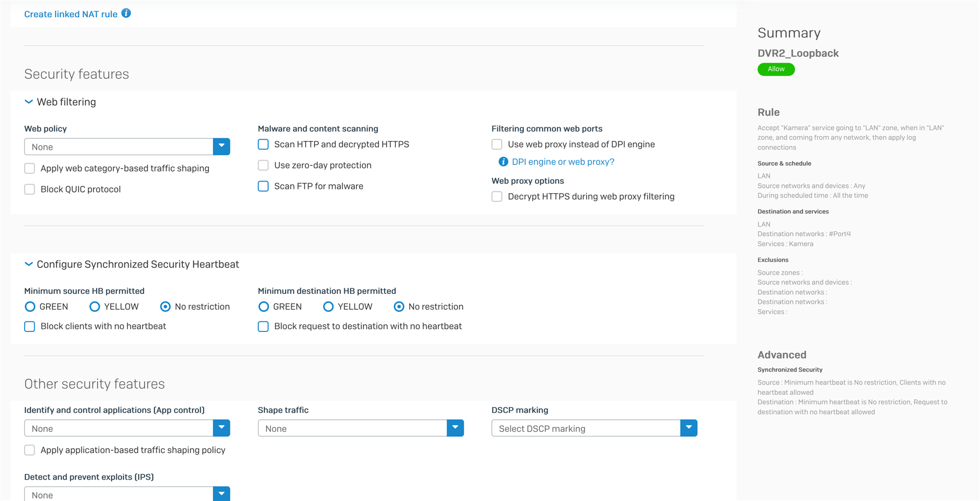Viewport: 980px width, 501px height.
Task: Collapse the Configure Synchronized Security Heartbeat chevron
Action: pyautogui.click(x=29, y=264)
